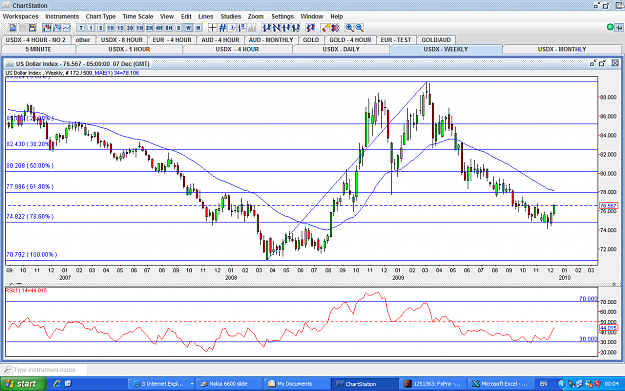Viewport: 625px width, 391px height.
Task: Click the 70.792 (100.00%) Fibonacci label
Action: point(31,254)
